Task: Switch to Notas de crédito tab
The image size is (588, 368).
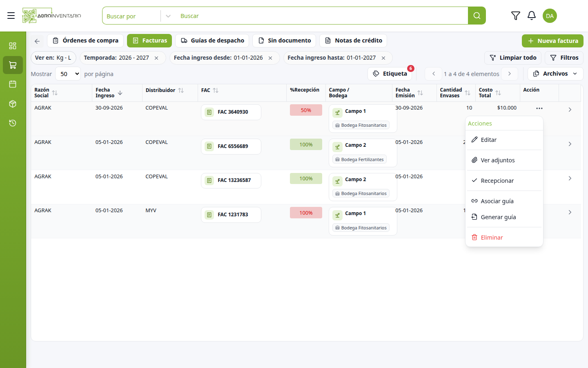Action: point(353,40)
